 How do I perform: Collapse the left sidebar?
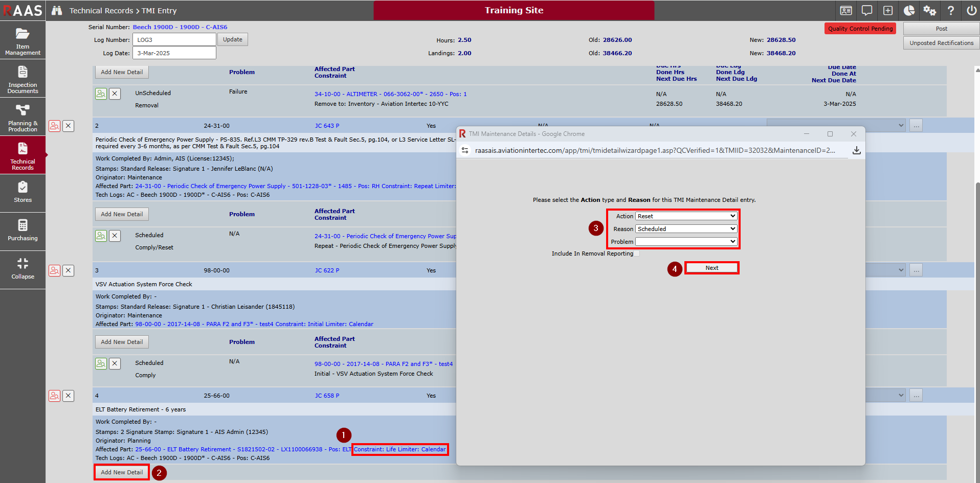click(x=23, y=269)
